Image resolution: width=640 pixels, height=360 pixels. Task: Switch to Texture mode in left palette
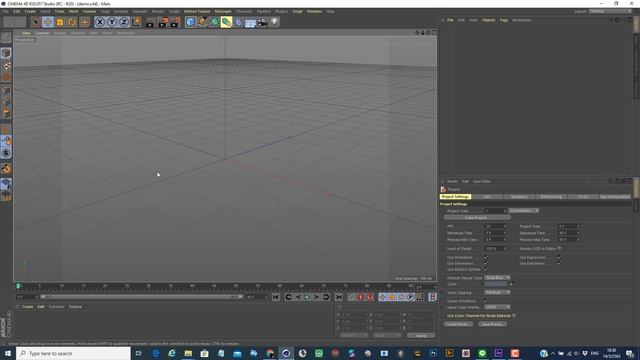6,65
